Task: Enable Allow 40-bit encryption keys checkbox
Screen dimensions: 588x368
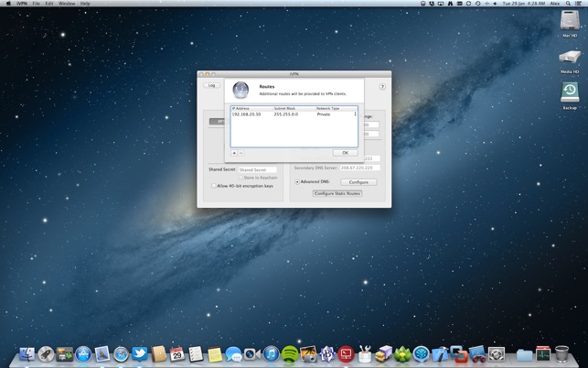Action: (x=214, y=186)
